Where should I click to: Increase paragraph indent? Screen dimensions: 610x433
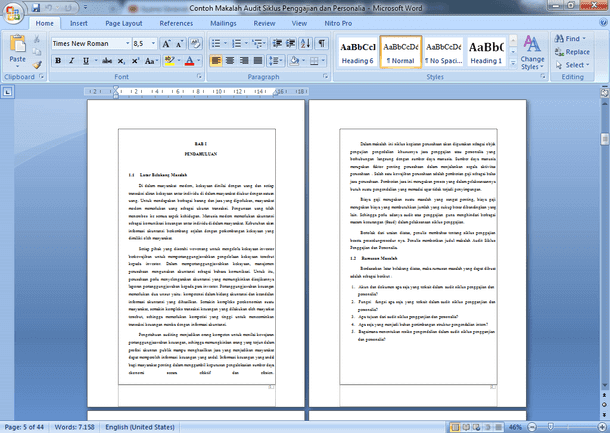[x=291, y=43]
